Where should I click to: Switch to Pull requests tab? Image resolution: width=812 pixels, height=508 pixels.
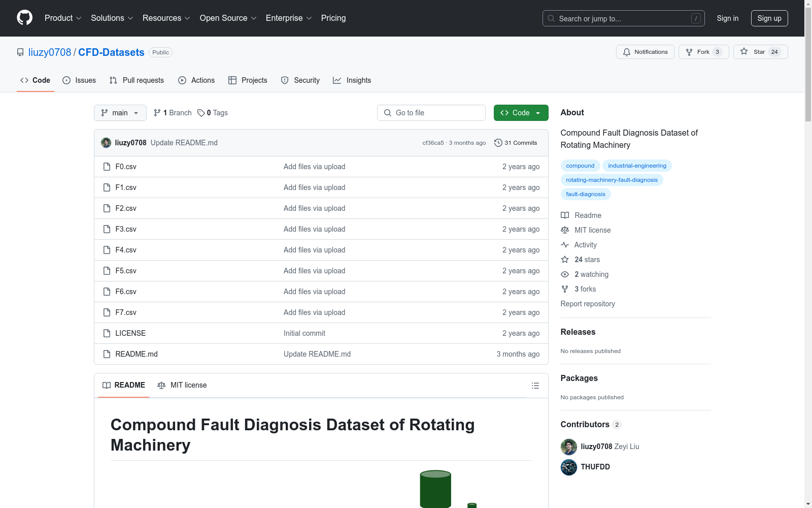click(x=137, y=80)
